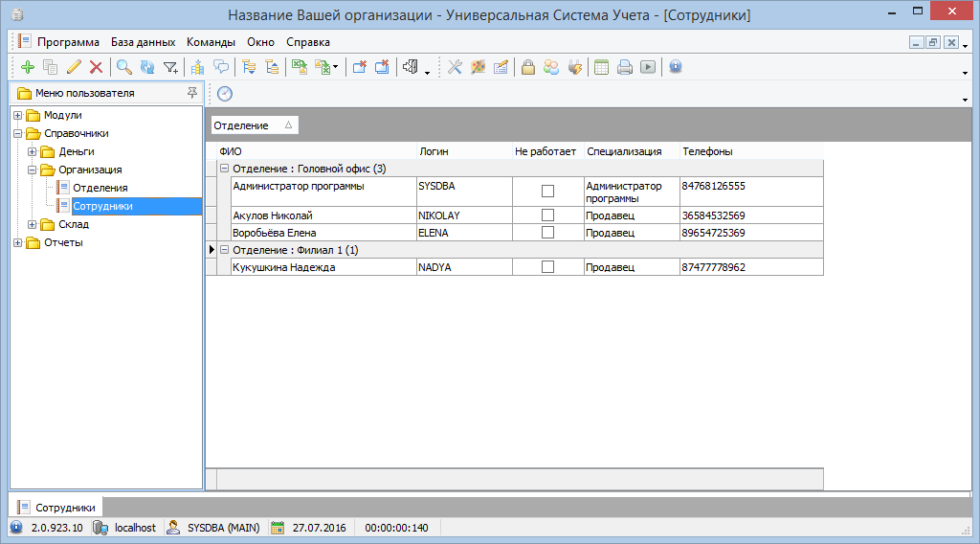Open the Справка menu
The height and width of the screenshot is (544, 980).
[x=307, y=42]
